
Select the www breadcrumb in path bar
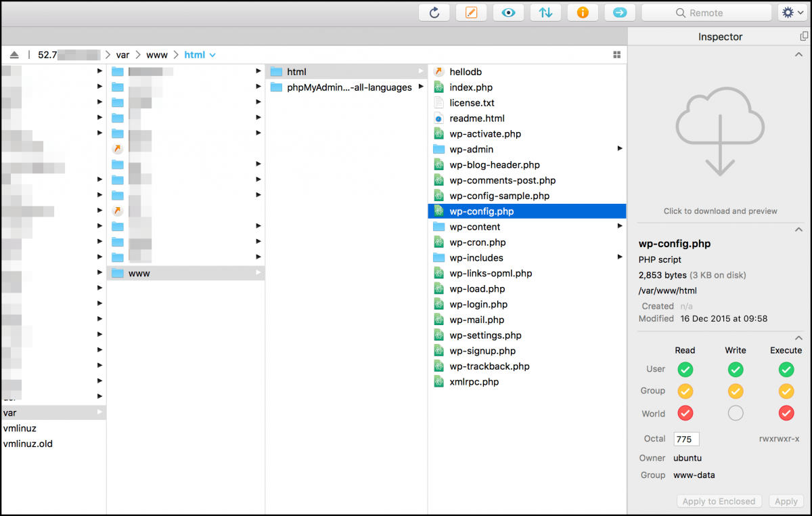(x=157, y=55)
